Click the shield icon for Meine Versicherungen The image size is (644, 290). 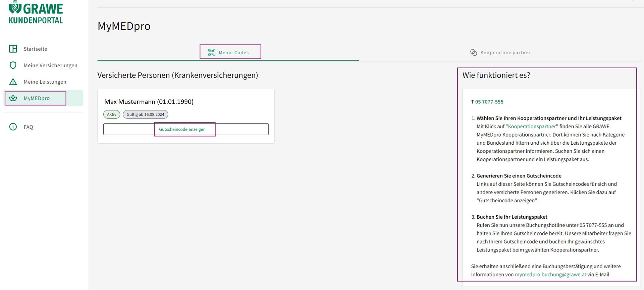[x=13, y=65]
